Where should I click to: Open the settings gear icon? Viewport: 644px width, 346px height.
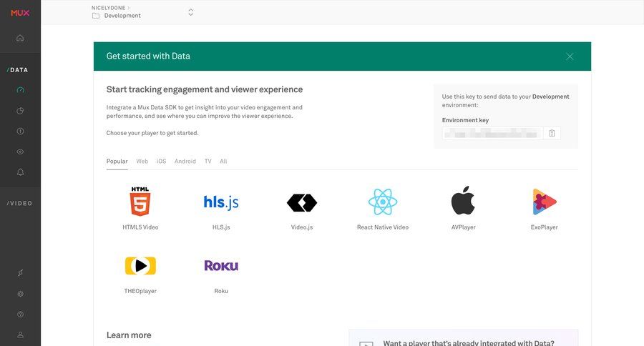click(20, 294)
